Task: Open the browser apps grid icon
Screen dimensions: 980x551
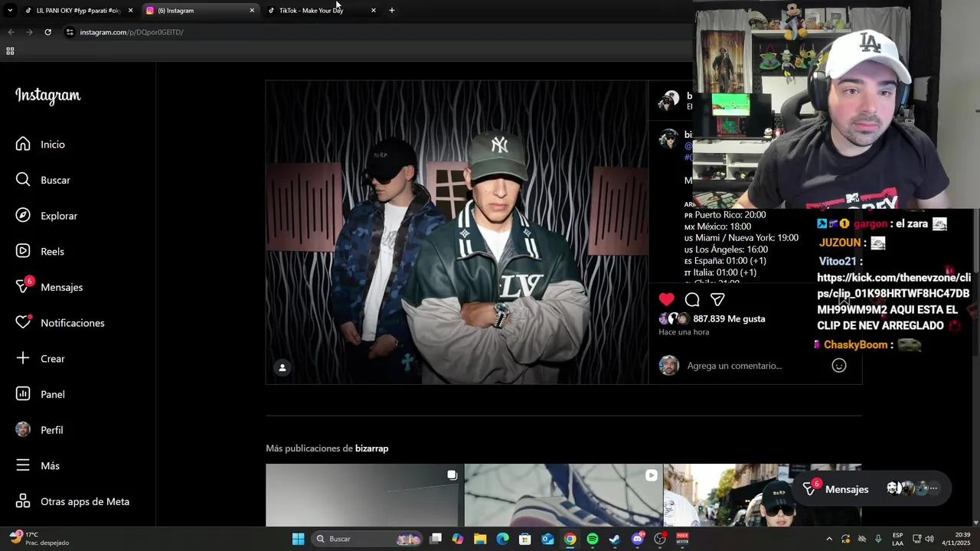Action: coord(10,51)
